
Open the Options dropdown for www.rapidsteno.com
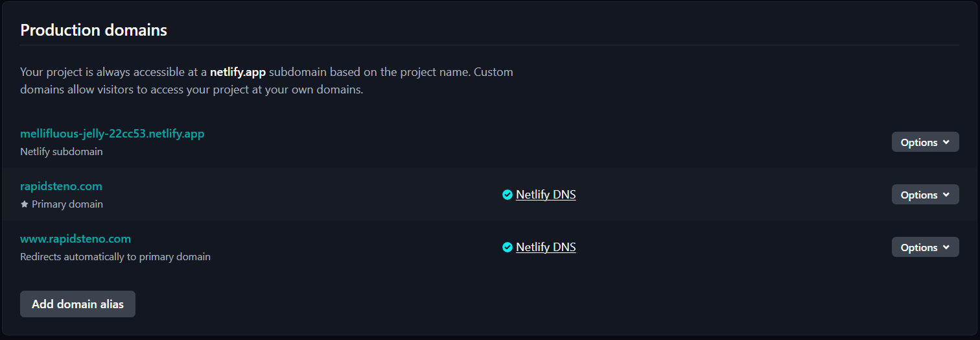(x=925, y=247)
